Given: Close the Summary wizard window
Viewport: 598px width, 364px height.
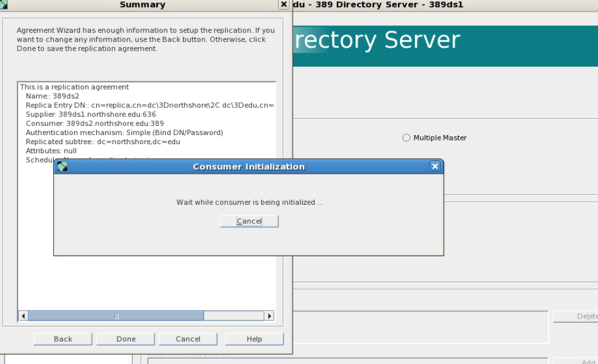Looking at the screenshot, I should pos(284,4).
